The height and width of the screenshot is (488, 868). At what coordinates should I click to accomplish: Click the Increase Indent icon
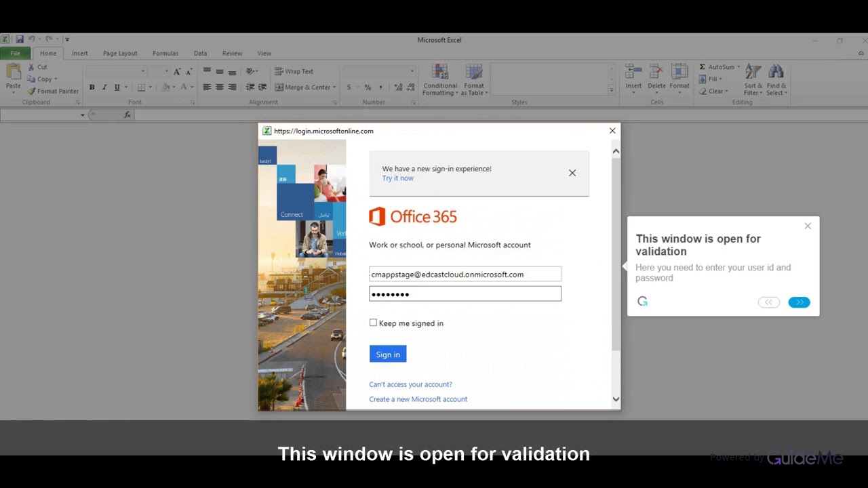[262, 87]
